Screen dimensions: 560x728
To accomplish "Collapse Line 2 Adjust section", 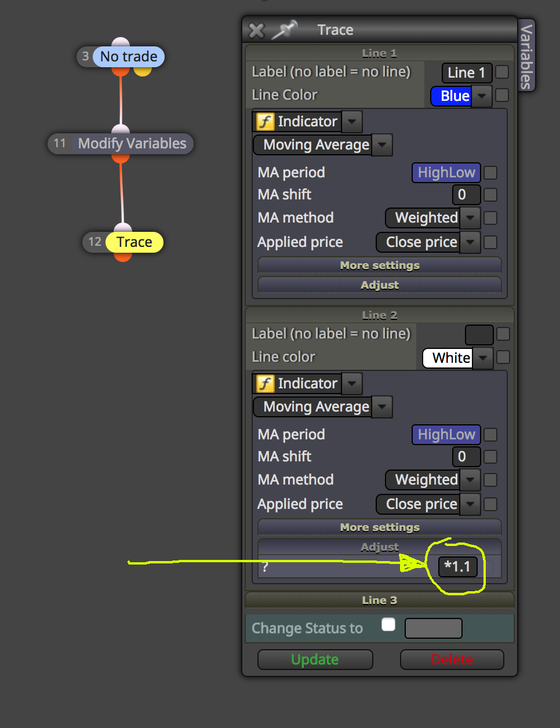I will click(380, 547).
